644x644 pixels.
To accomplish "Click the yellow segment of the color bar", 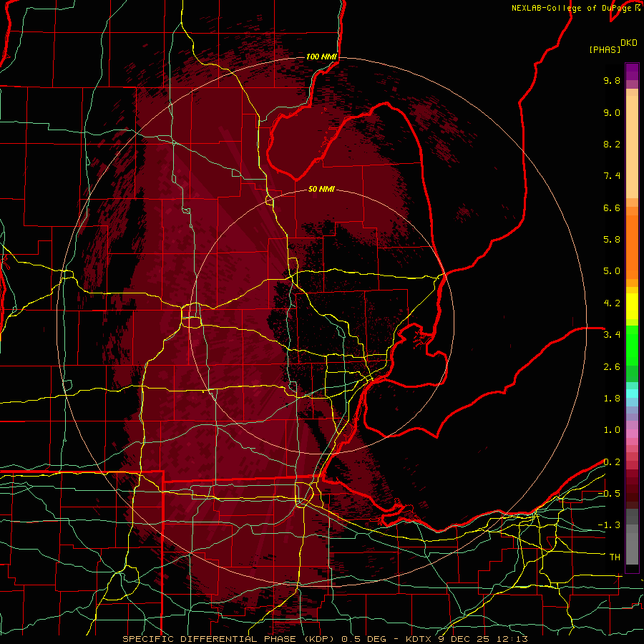I will 632,306.
